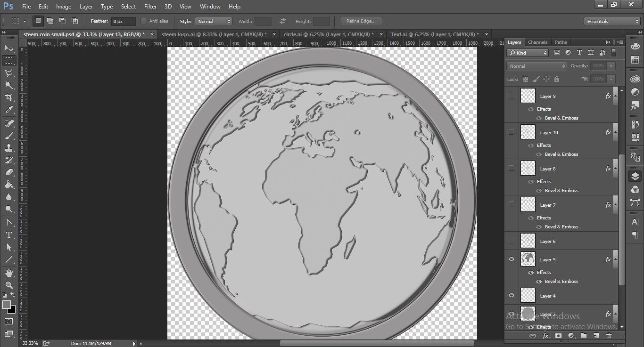
Task: Open the Image menu
Action: coord(64,7)
